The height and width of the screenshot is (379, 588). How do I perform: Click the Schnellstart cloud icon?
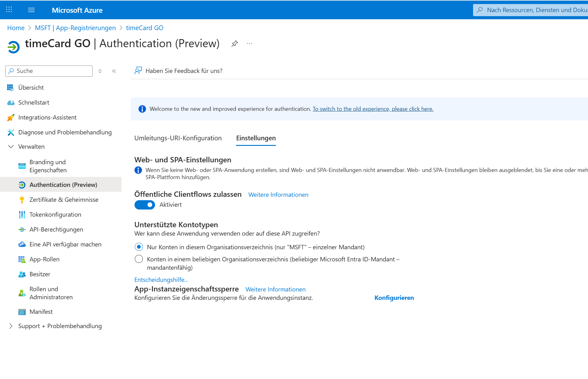coord(11,103)
